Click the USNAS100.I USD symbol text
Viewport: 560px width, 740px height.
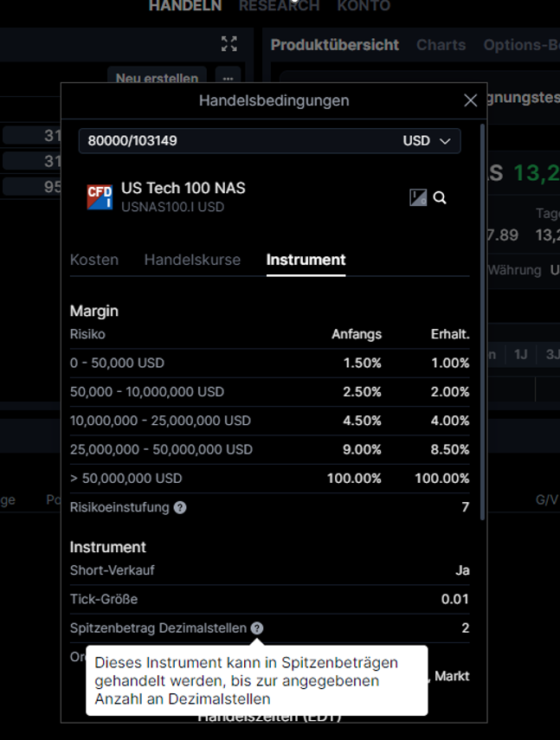click(172, 207)
